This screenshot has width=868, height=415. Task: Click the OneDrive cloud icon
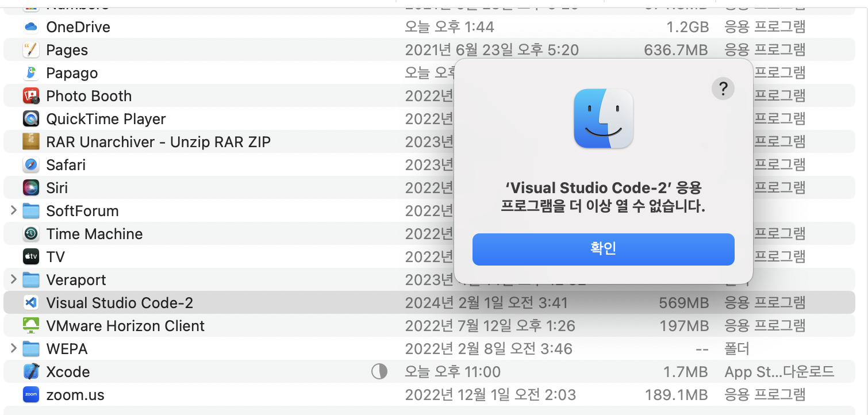point(31,27)
